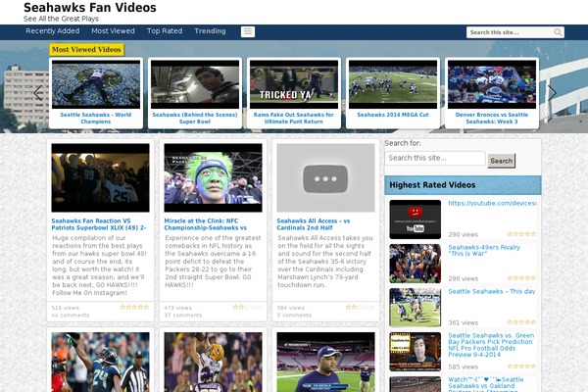Click star rating beside 286 views
The height and width of the screenshot is (392, 588).
point(521,278)
